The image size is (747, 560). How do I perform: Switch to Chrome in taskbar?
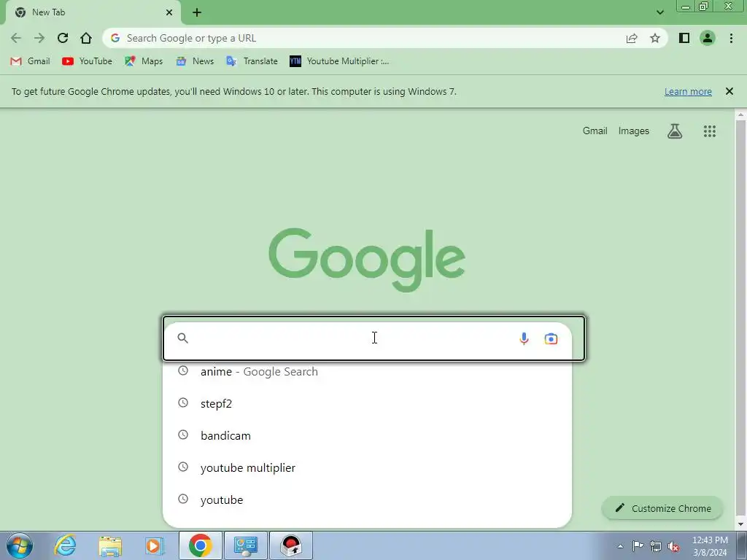200,545
